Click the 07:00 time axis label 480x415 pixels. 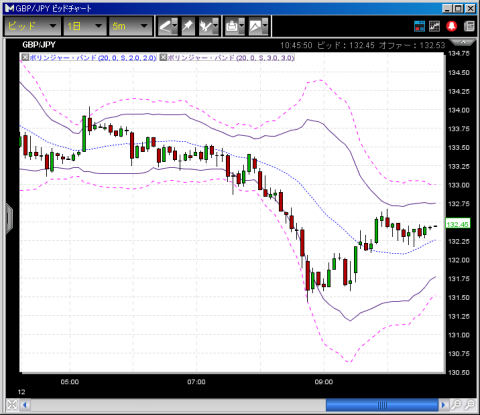tap(196, 382)
